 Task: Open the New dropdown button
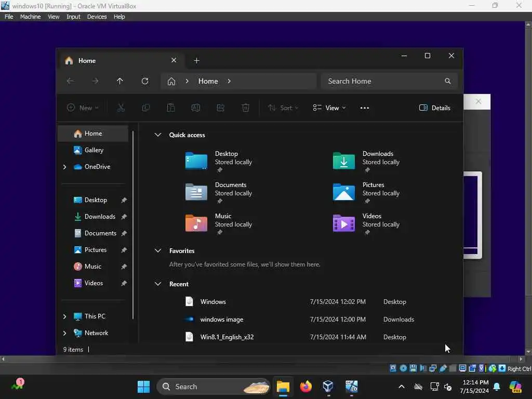click(83, 108)
